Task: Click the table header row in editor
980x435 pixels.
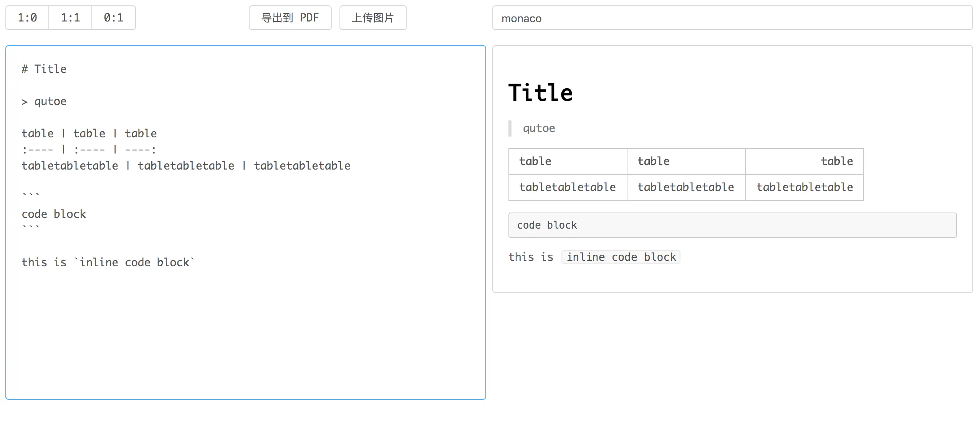Action: tap(89, 133)
